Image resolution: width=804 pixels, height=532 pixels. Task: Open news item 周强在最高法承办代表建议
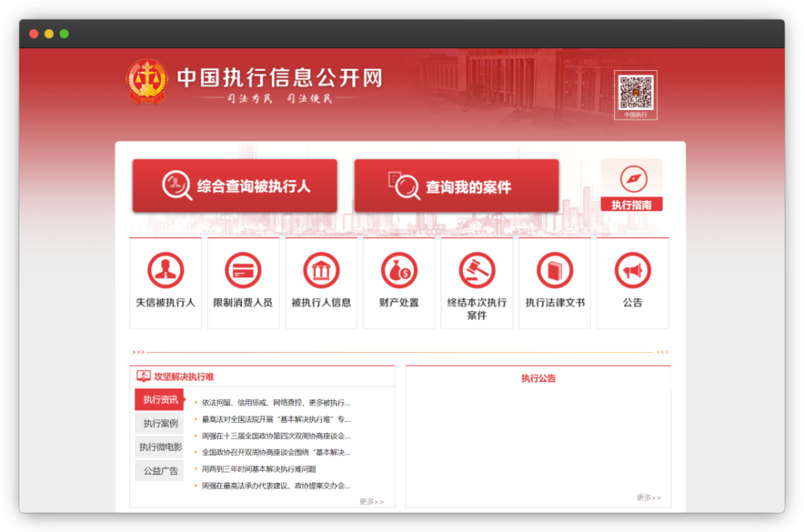pos(276,486)
